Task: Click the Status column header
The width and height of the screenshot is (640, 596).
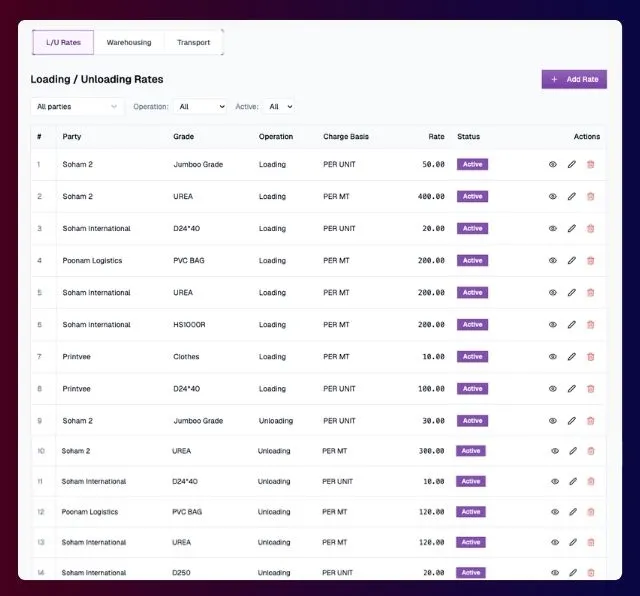Action: 468,136
